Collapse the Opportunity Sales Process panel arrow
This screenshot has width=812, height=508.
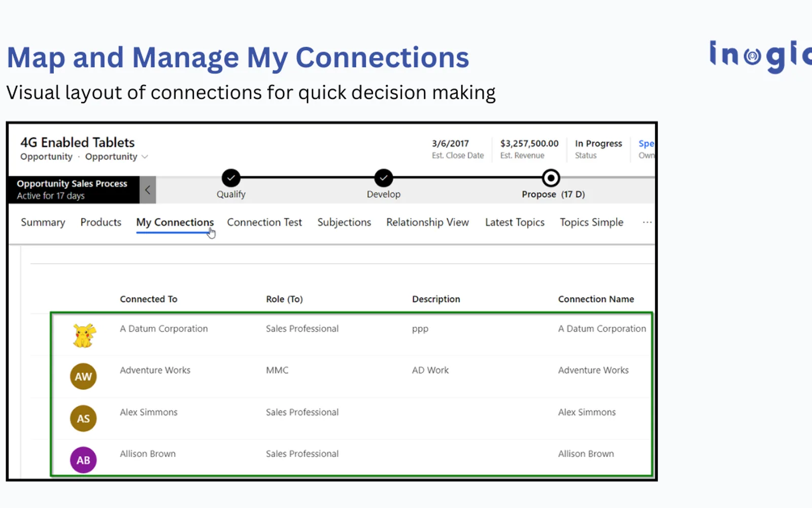tap(148, 190)
